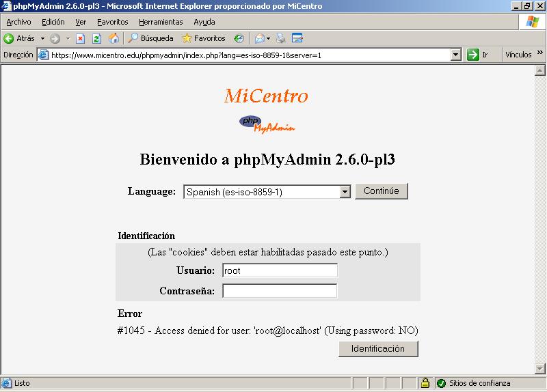Open the Ayuda menu
This screenshot has height=392, width=547.
coord(204,22)
